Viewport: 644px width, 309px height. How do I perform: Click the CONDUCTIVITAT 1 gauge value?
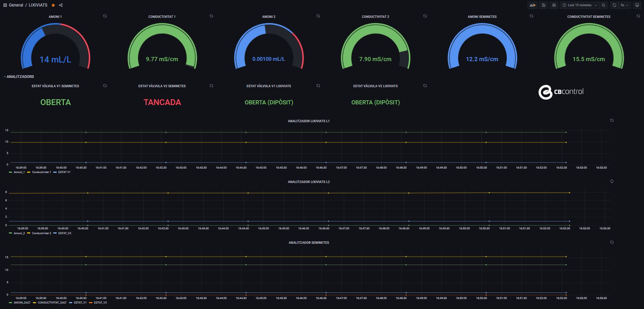click(x=162, y=59)
